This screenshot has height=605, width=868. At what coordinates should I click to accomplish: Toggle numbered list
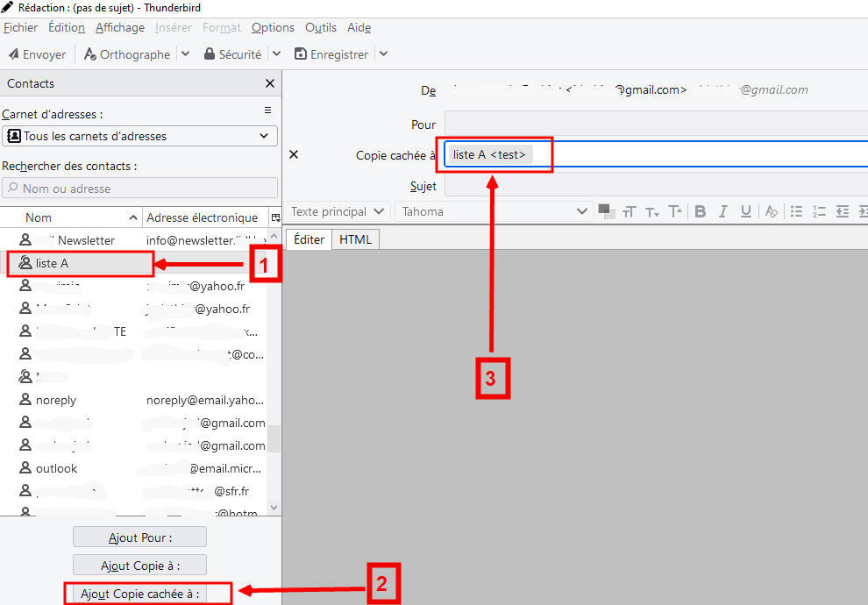coord(819,211)
